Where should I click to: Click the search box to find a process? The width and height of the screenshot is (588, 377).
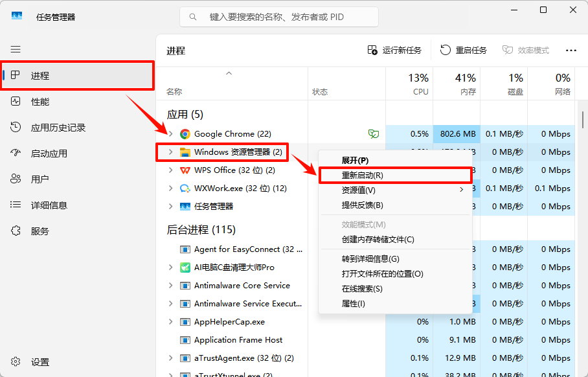tap(278, 16)
